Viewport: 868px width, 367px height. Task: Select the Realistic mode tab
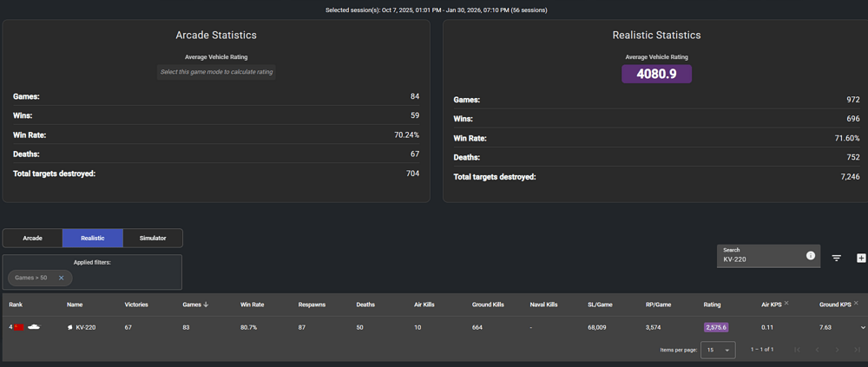click(x=92, y=238)
